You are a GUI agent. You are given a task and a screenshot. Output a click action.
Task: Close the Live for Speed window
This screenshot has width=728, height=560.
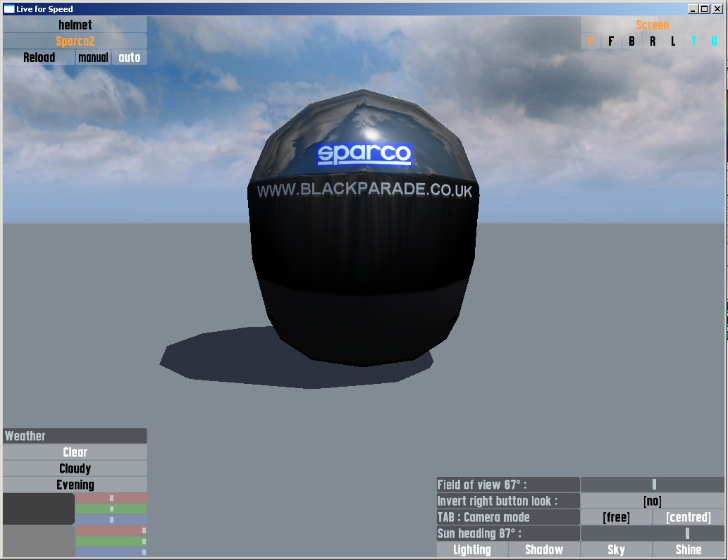pos(717,9)
